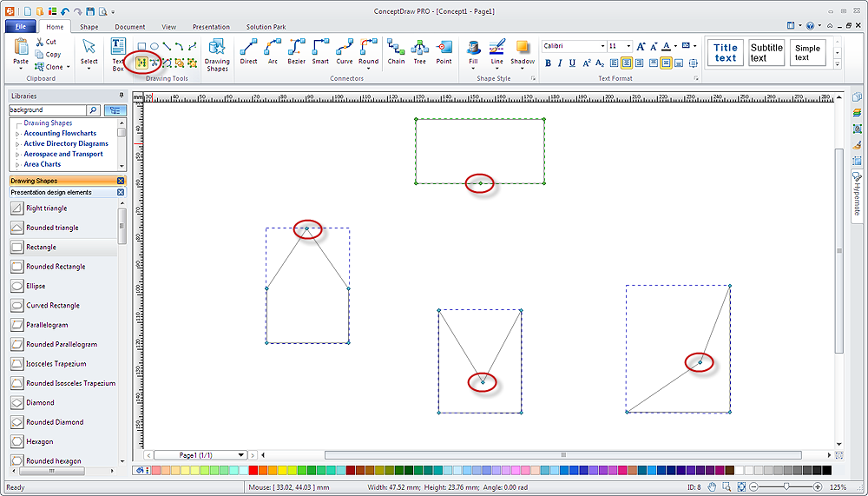
Task: Open the File menu
Action: [x=21, y=27]
